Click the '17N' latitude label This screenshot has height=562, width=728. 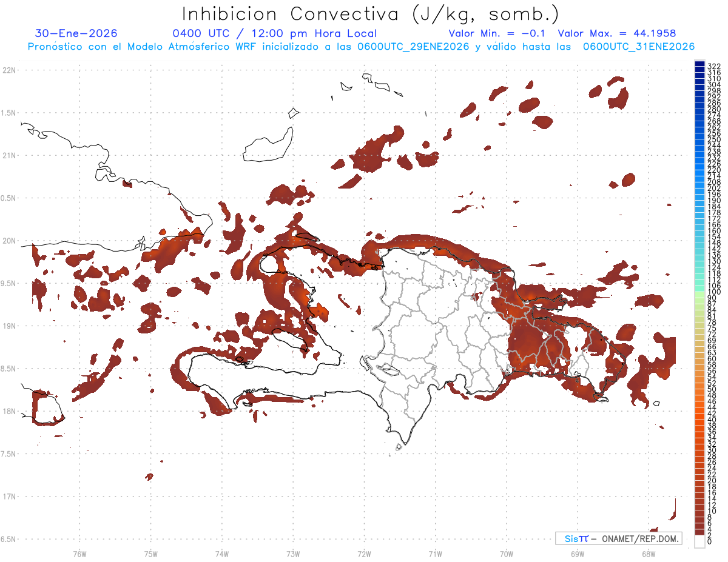pos(9,496)
